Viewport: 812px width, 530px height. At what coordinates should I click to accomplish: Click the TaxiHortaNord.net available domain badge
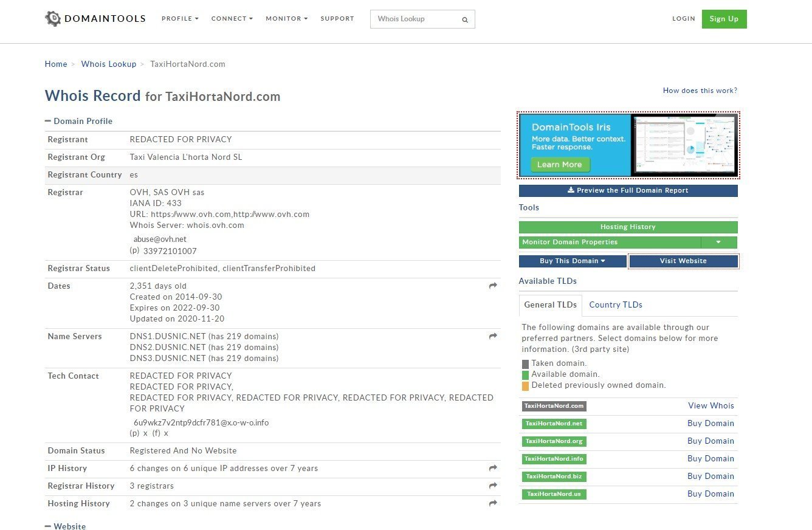554,424
